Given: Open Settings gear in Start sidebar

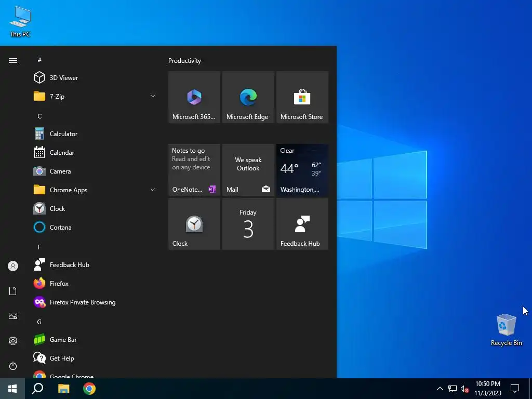Looking at the screenshot, I should coord(13,341).
